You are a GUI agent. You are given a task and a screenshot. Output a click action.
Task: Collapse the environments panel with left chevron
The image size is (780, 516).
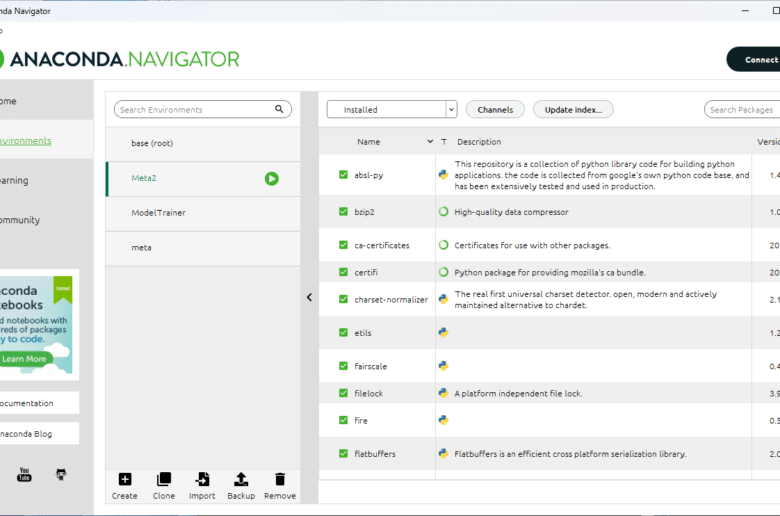309,297
